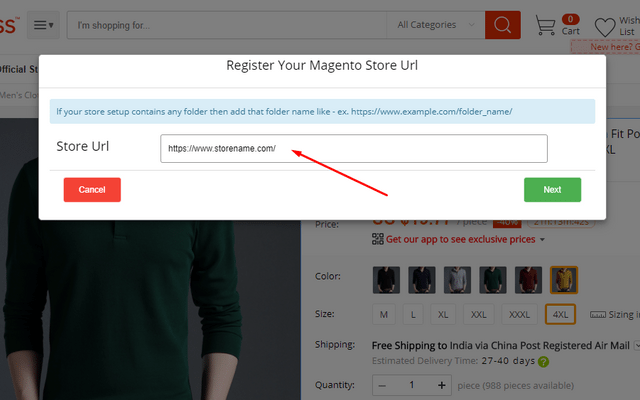The height and width of the screenshot is (400, 640).
Task: Select the navy shirt color swatch
Action: [422, 280]
